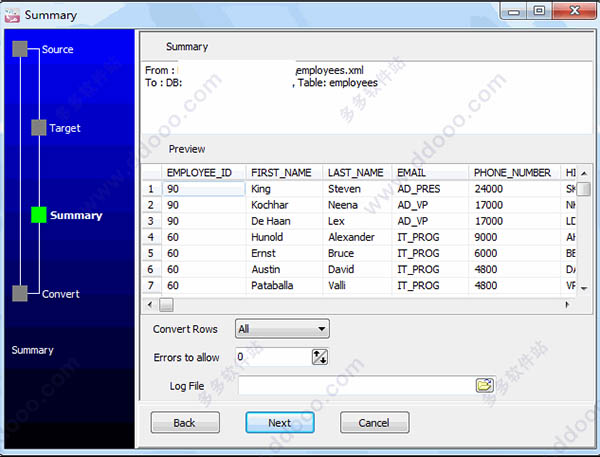Go to the Source wizard step

57,49
